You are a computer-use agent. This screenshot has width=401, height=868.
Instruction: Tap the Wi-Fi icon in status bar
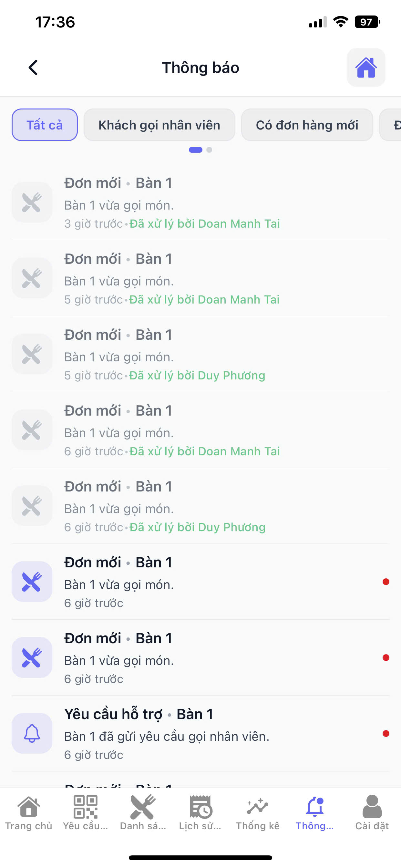(x=340, y=22)
